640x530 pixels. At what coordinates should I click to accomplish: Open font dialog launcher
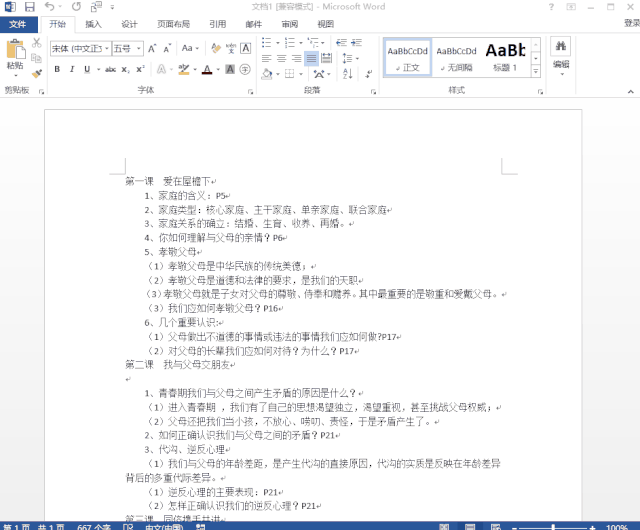(x=250, y=92)
